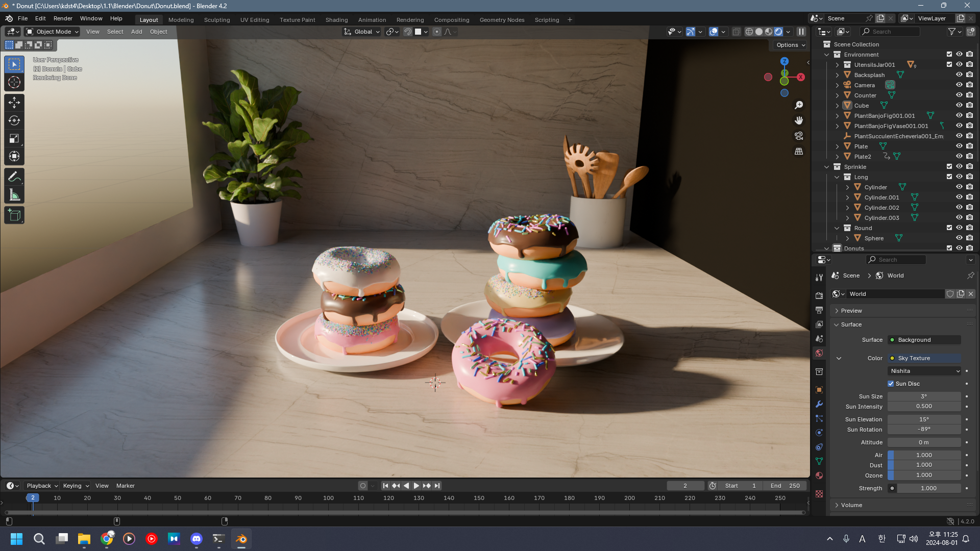
Task: Switch to material preview shading
Action: (769, 32)
